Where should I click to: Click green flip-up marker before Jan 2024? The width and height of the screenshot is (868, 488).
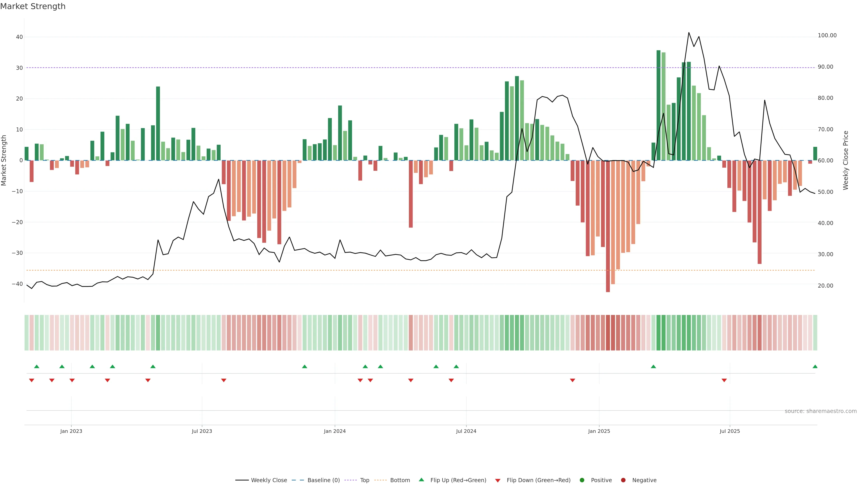(x=305, y=366)
